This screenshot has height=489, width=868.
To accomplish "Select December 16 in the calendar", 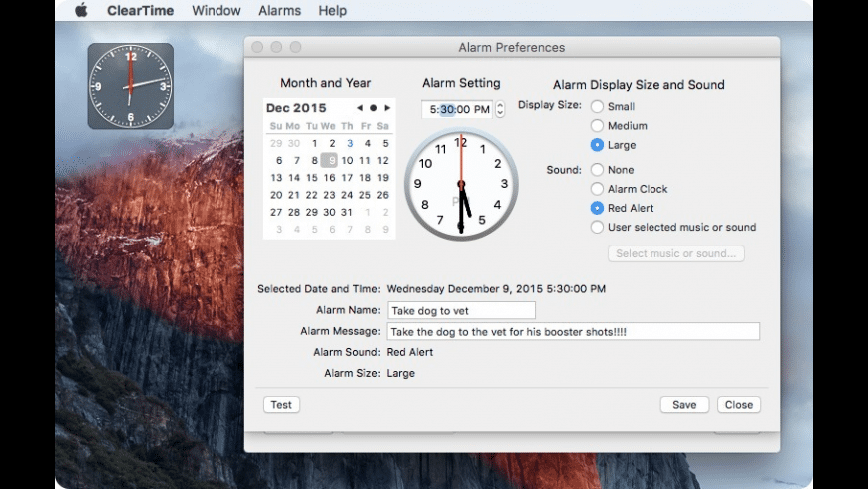I will click(x=329, y=178).
